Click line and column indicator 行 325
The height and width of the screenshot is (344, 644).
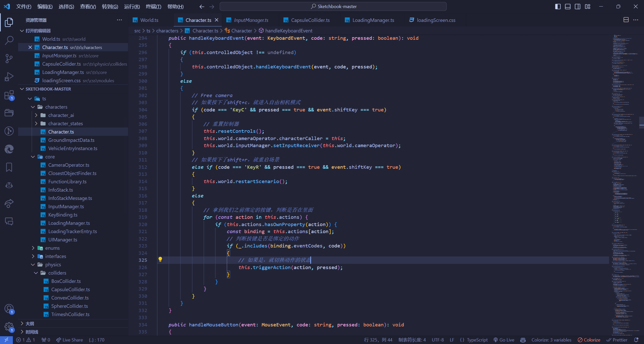point(378,340)
